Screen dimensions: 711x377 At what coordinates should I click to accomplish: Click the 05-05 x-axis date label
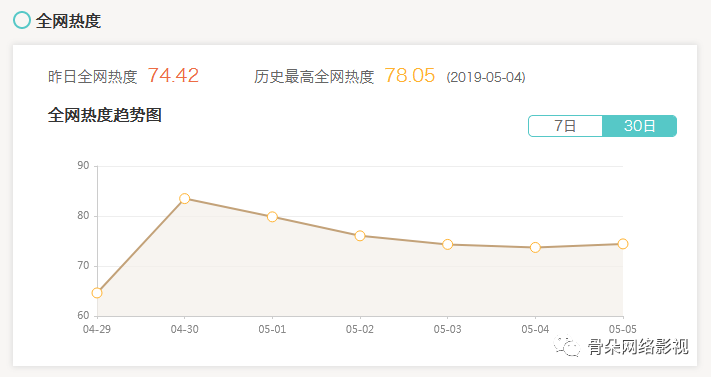623,329
